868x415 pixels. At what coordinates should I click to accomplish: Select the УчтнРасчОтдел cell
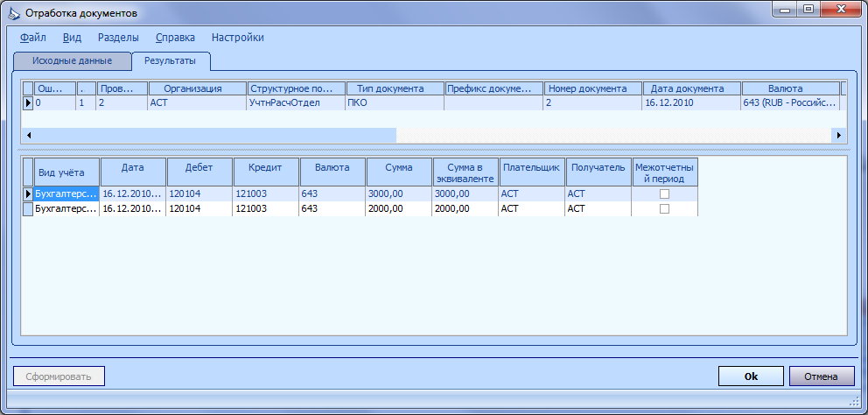[x=296, y=102]
